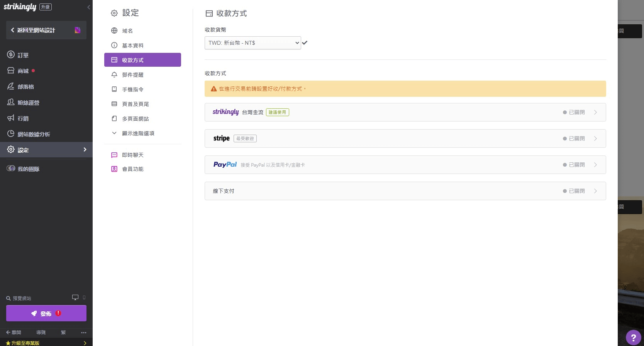Change language with 繁 option
This screenshot has width=644, height=346.
click(63, 332)
